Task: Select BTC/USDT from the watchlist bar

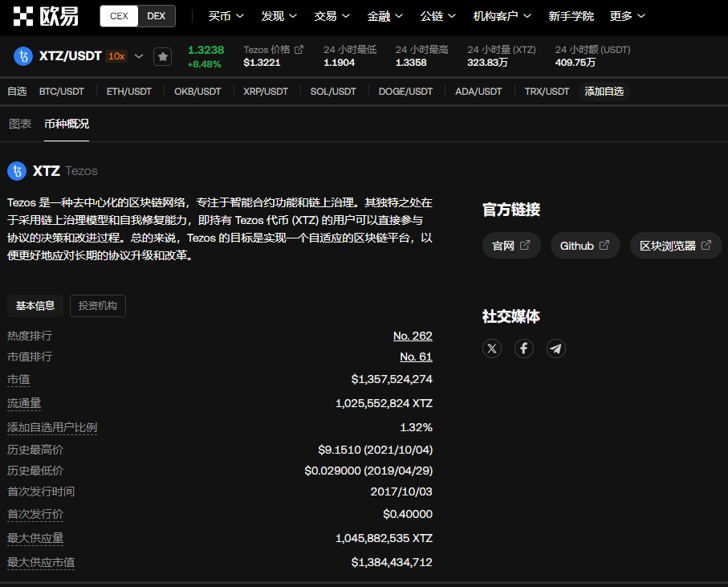Action: pyautogui.click(x=62, y=92)
